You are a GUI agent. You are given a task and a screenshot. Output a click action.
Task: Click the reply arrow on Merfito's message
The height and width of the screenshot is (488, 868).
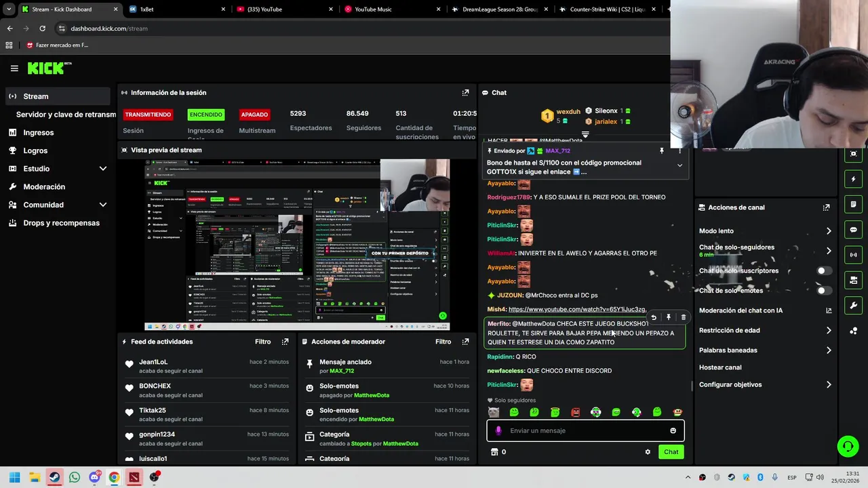tap(653, 317)
